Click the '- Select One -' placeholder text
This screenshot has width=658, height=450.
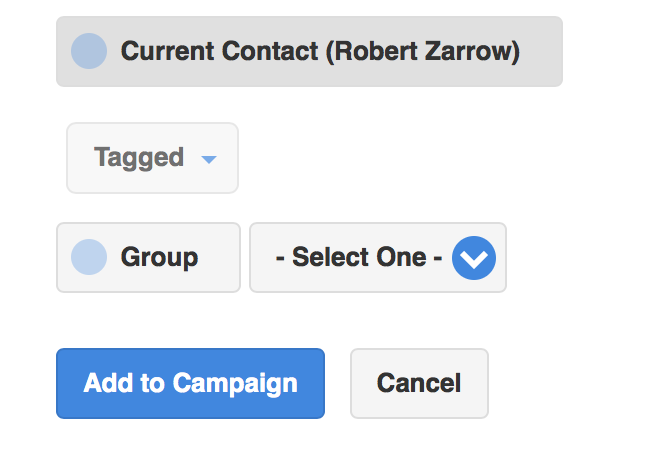click(x=359, y=256)
